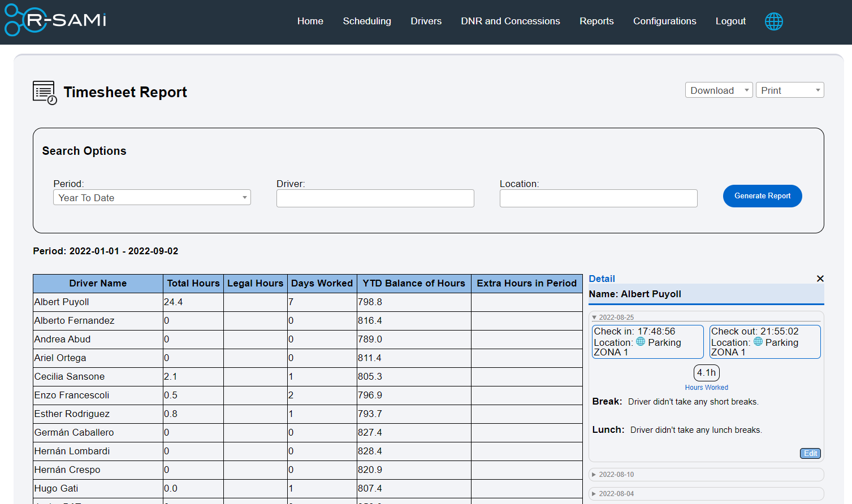Click the Generate Report button
This screenshot has height=504, width=852.
(x=762, y=195)
